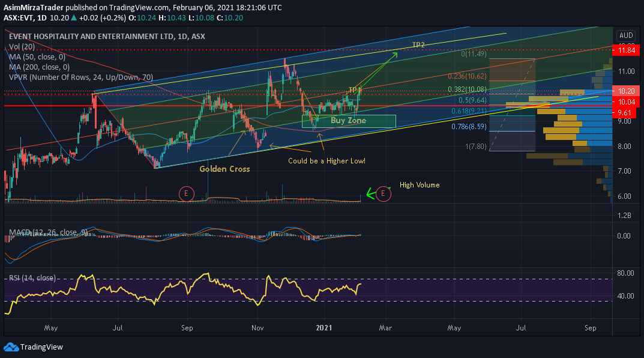Screen dimensions: 644x358
Task: Click the Fibonacci level 0(11.49) label
Action: (x=474, y=54)
